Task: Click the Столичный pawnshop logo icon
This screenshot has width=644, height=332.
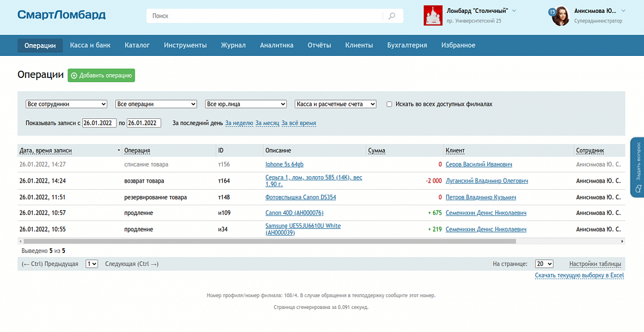Action: (x=433, y=16)
